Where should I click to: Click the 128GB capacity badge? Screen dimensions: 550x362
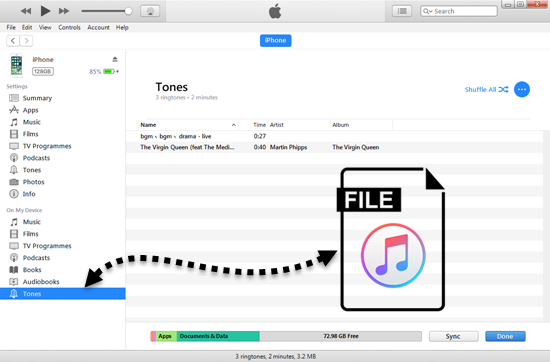43,72
